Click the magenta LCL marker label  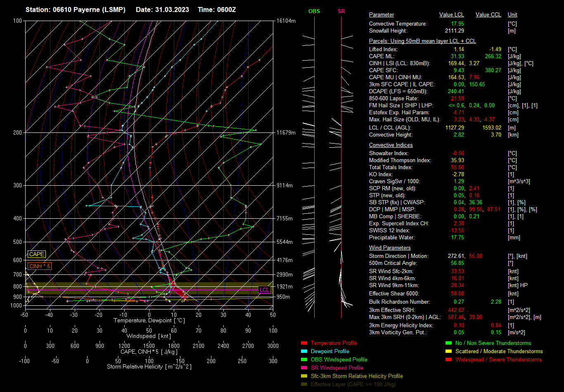(x=264, y=290)
